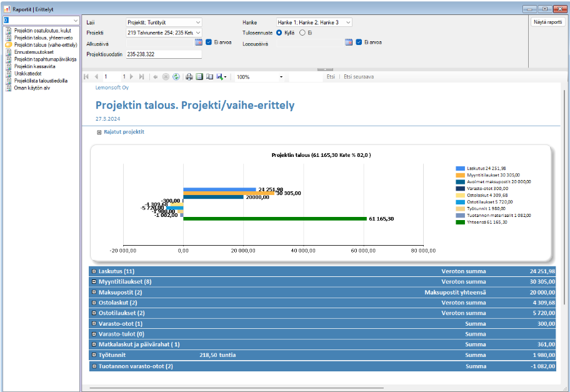Go to the last report page
The image size is (570, 392).
[x=142, y=77]
